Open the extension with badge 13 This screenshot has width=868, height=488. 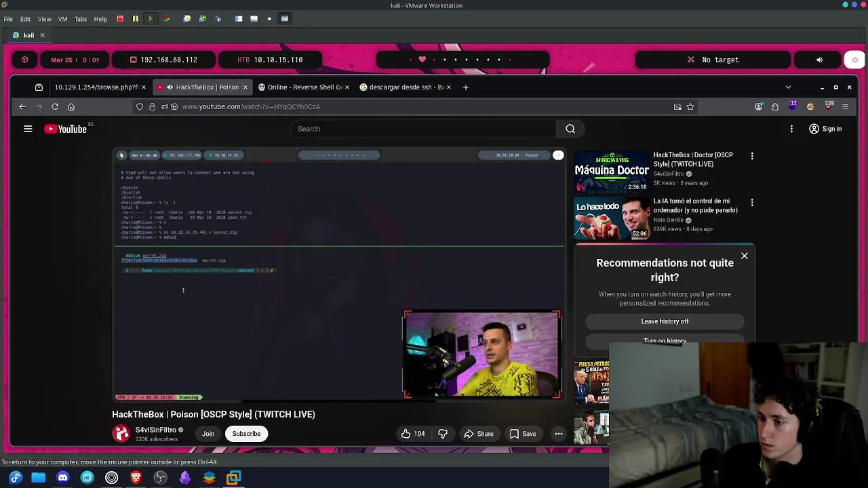tap(793, 106)
